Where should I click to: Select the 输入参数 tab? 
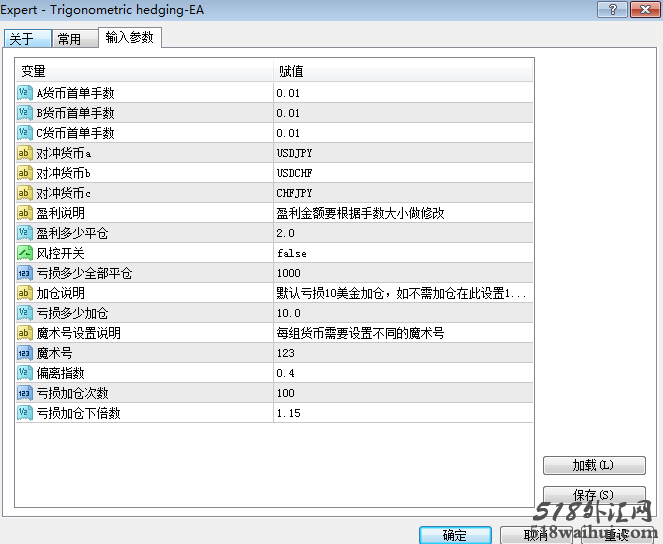130,38
